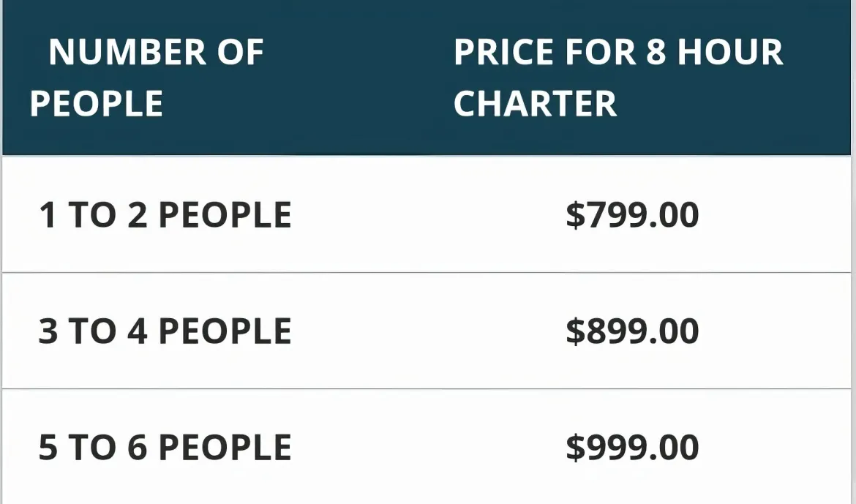Click the PRICE FOR 8 HOUR CHARTER header
Image resolution: width=856 pixels, height=504 pixels.
(x=618, y=78)
